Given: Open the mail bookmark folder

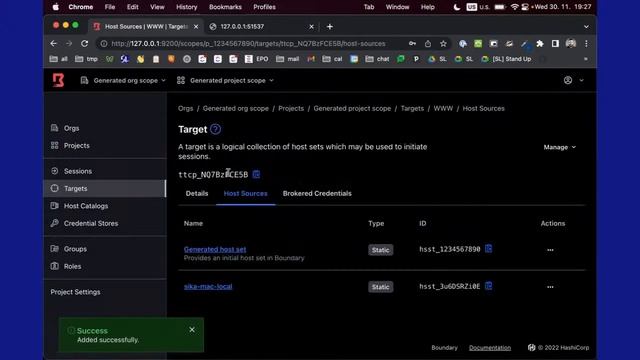Looking at the screenshot, I should 288,59.
